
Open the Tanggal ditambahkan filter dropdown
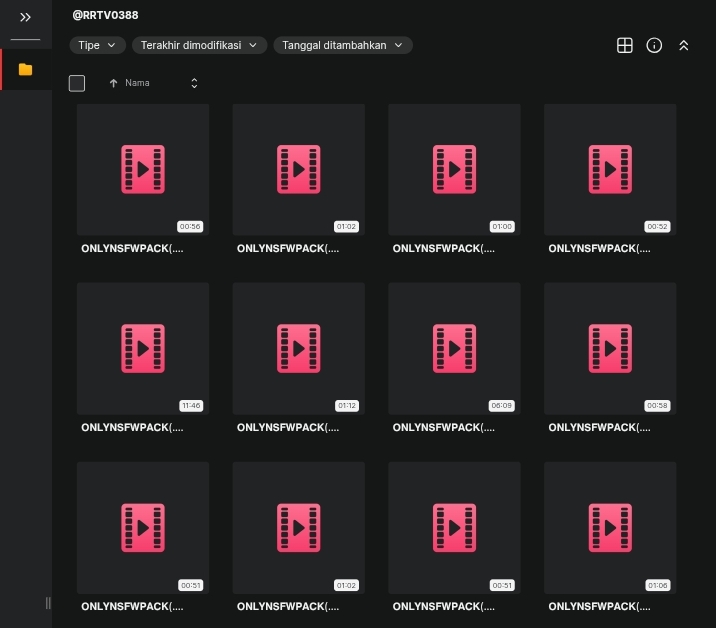click(x=343, y=45)
